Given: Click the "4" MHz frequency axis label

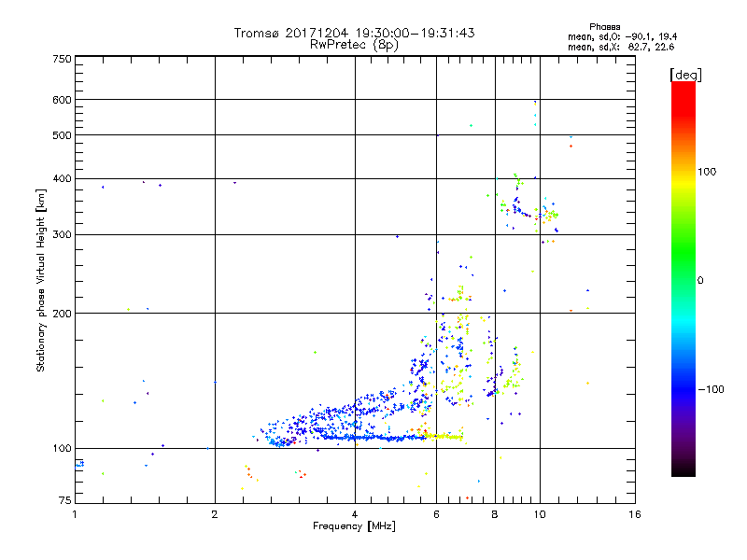Looking at the screenshot, I should click(x=355, y=514).
